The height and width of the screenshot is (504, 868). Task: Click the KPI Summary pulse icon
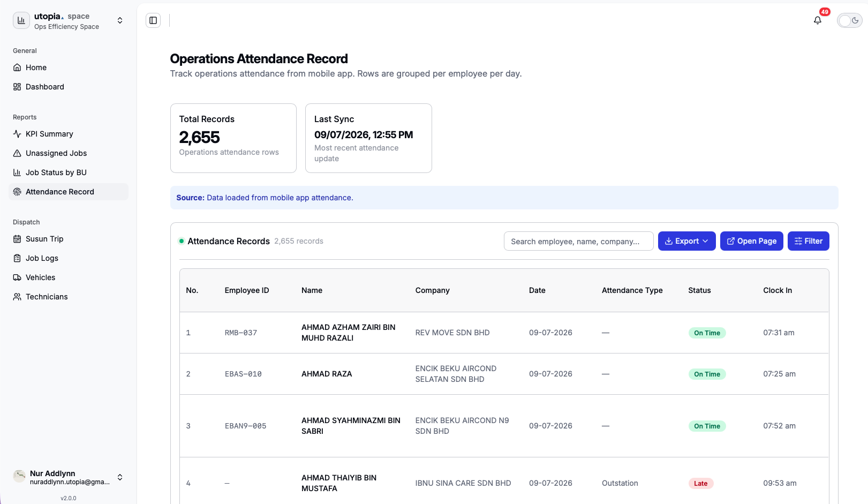pyautogui.click(x=17, y=134)
